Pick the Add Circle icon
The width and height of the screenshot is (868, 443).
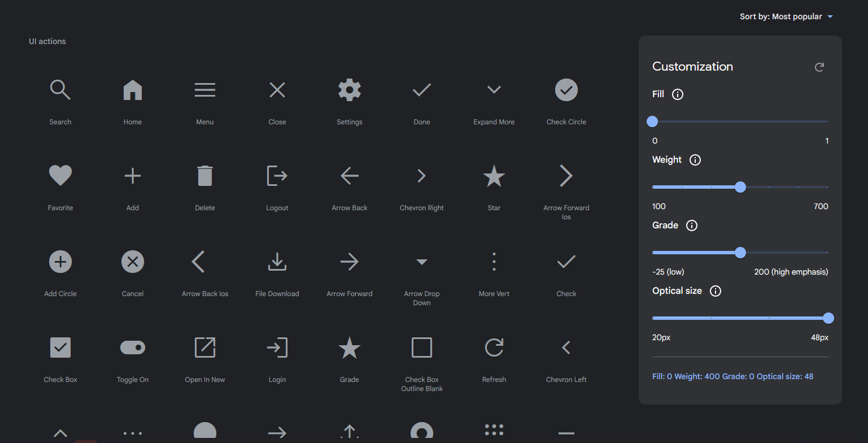pyautogui.click(x=60, y=262)
